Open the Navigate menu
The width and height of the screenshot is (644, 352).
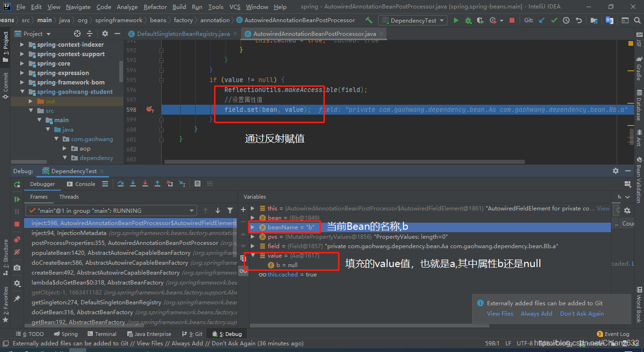pyautogui.click(x=78, y=7)
